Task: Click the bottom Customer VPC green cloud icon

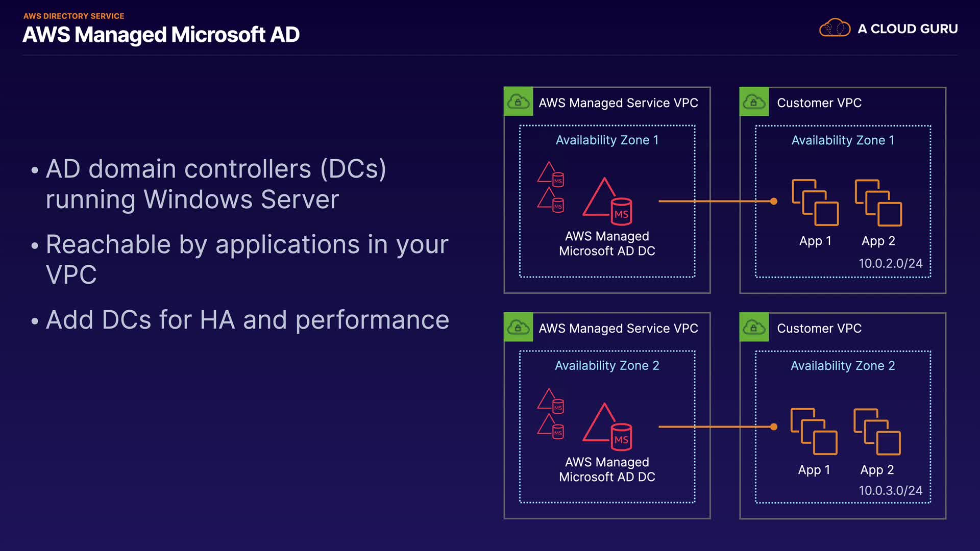Action: pos(754,327)
